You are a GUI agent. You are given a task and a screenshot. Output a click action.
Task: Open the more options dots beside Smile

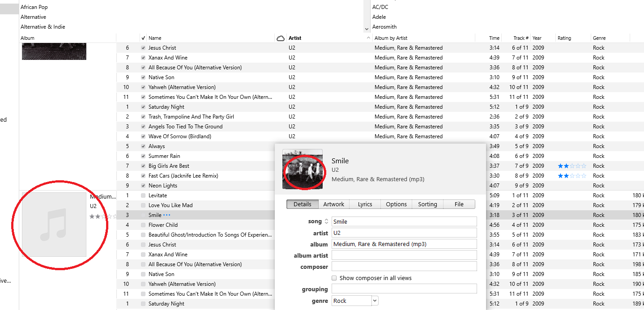click(x=167, y=215)
